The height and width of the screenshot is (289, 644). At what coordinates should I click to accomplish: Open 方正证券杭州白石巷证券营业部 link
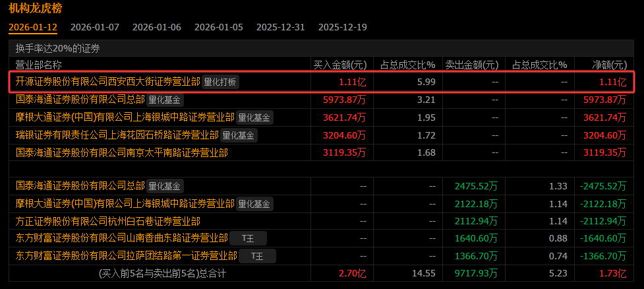click(x=108, y=221)
